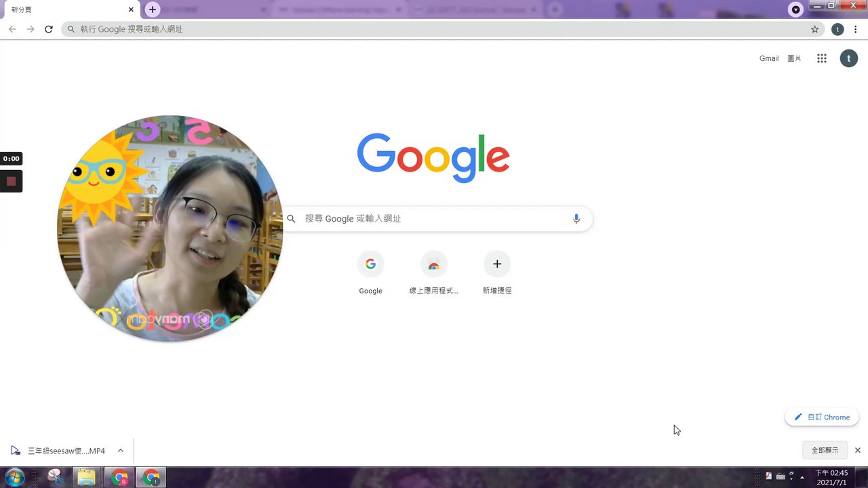Open the Chrome three-dot menu

tap(856, 29)
